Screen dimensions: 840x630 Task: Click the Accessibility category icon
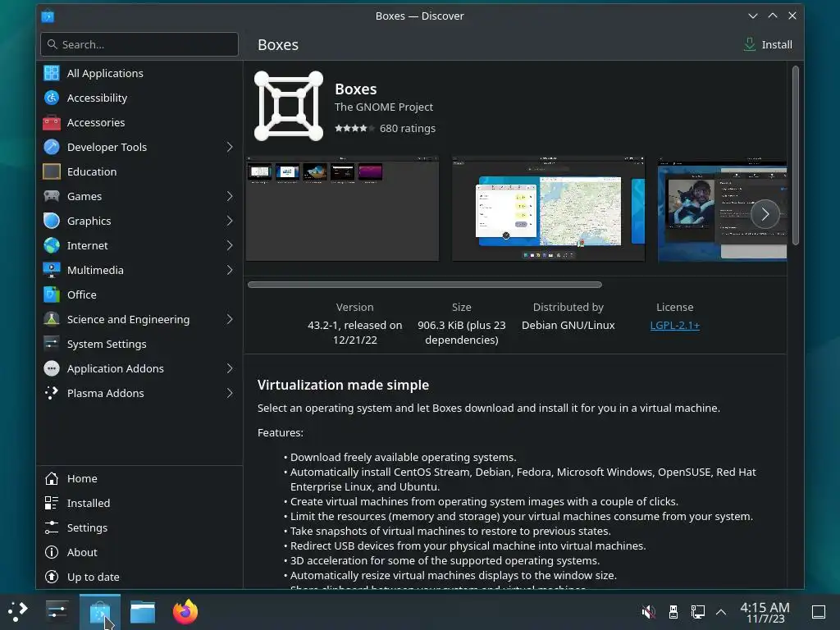coord(52,98)
